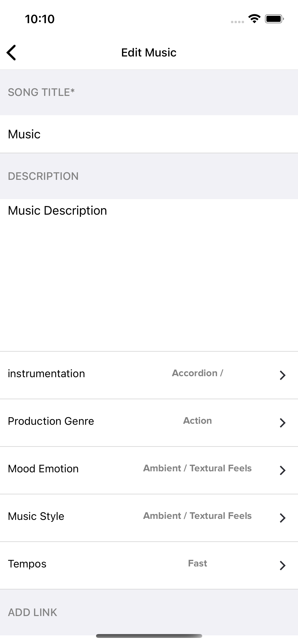The height and width of the screenshot is (644, 298).
Task: Tap the cellular signal dots
Action: [x=237, y=22]
